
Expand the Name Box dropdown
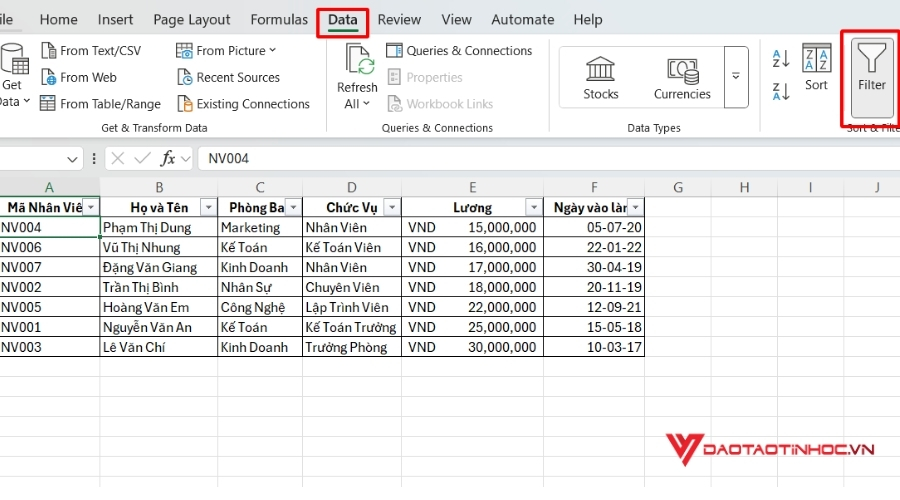tap(72, 159)
